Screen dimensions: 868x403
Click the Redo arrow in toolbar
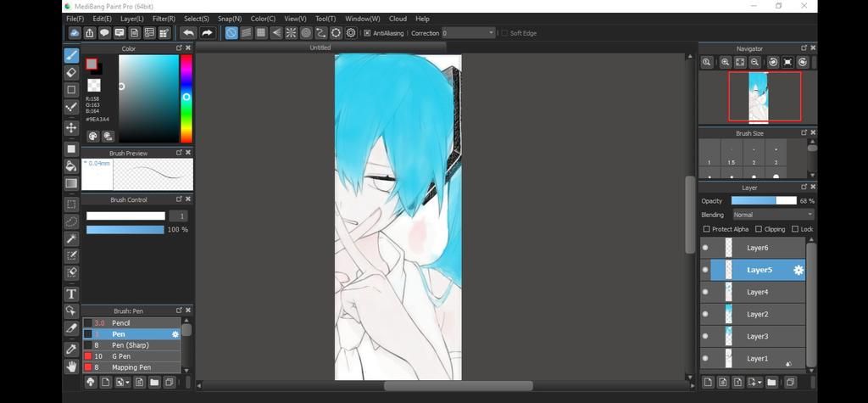point(207,33)
